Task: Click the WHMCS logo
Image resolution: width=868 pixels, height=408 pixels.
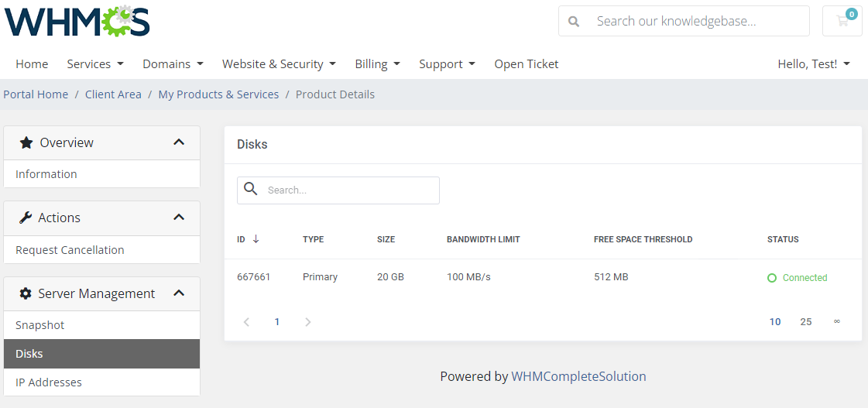Action: (77, 21)
